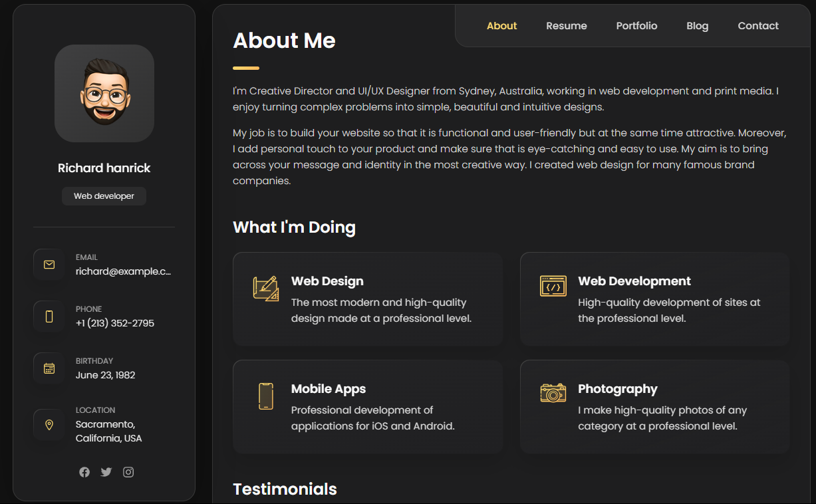This screenshot has width=816, height=504.
Task: Click the phone icon in sidebar
Action: [49, 316]
